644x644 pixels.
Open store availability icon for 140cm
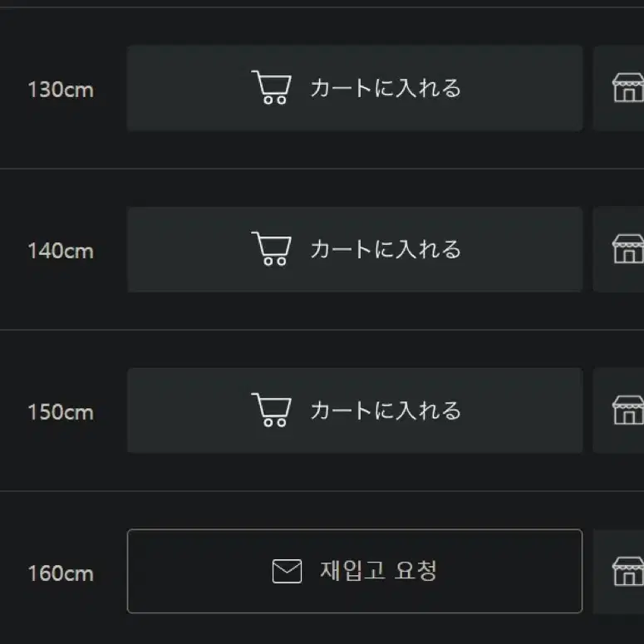coord(628,249)
